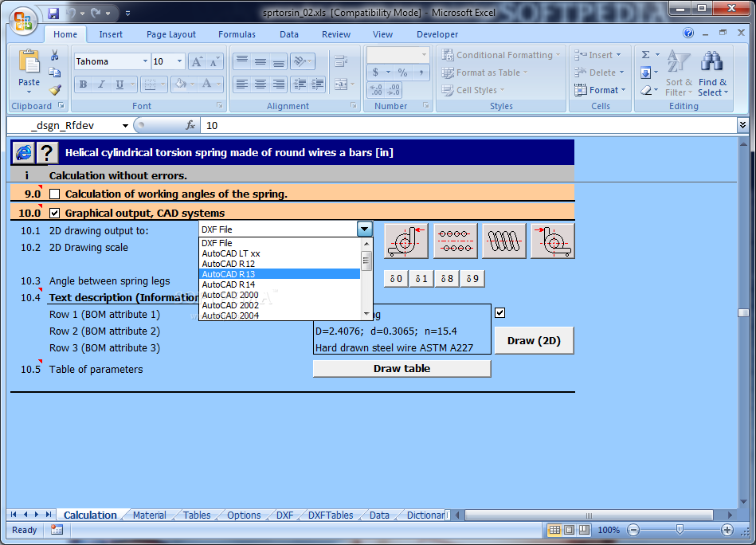Select AutoCAD 2000 option

[279, 295]
